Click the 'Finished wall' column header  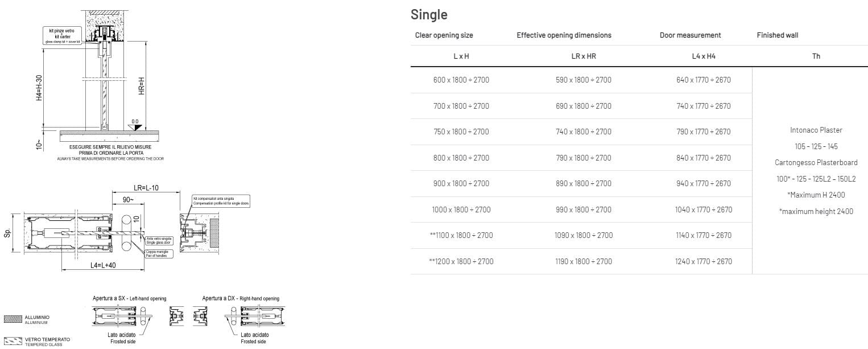(777, 35)
